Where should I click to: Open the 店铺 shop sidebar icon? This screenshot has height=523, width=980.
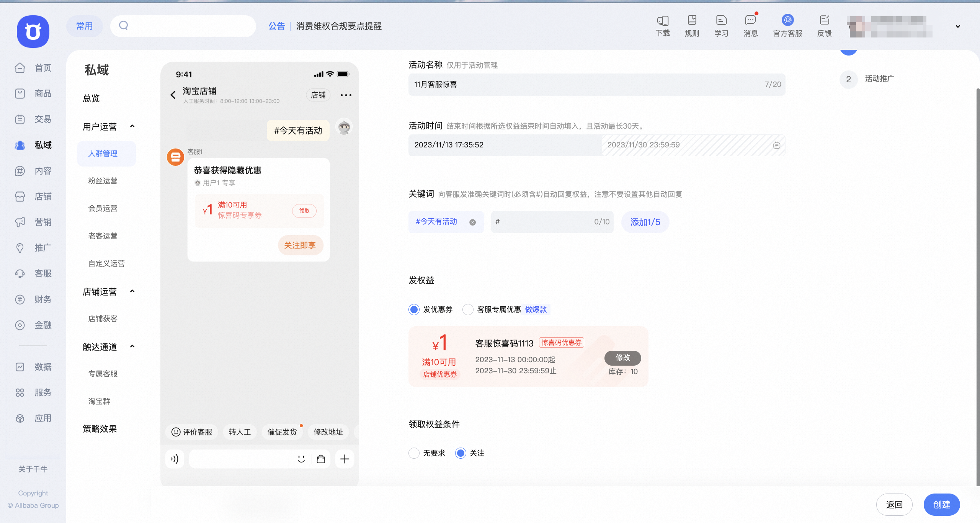[x=20, y=196]
